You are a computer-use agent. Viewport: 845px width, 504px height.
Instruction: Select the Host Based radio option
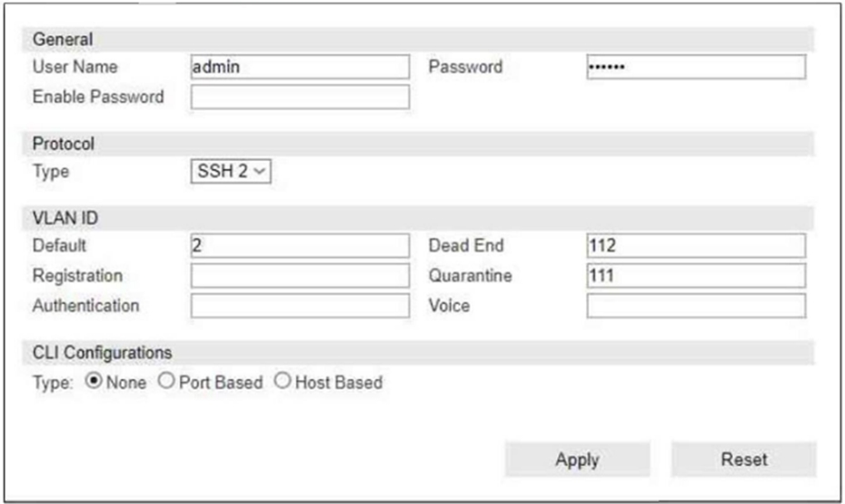pyautogui.click(x=283, y=381)
